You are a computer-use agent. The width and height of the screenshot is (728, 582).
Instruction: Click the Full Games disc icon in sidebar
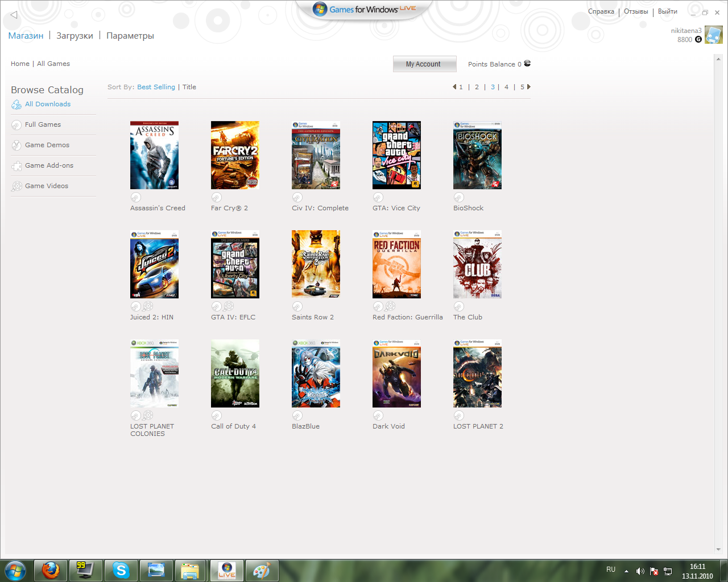16,125
